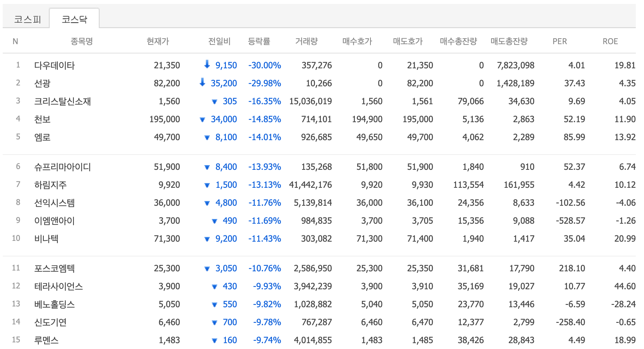The height and width of the screenshot is (349, 644).
Task: Click the down triangle beside 3,050
Action: pos(207,269)
